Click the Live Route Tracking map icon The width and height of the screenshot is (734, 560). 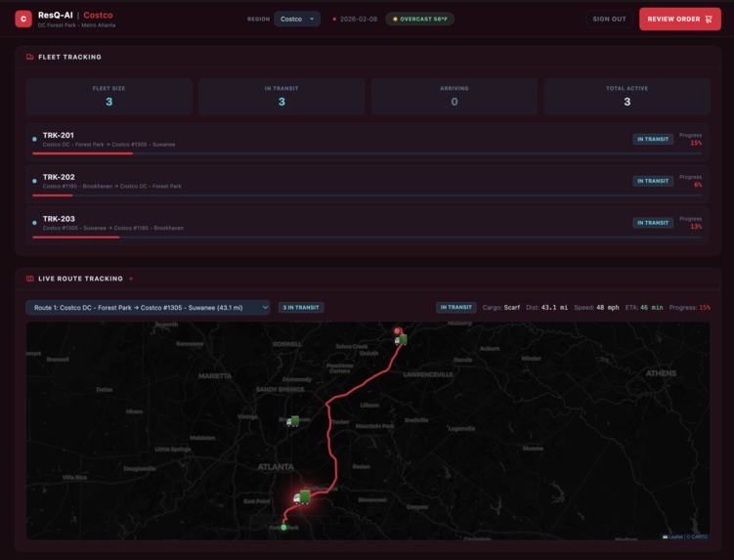[x=30, y=279]
